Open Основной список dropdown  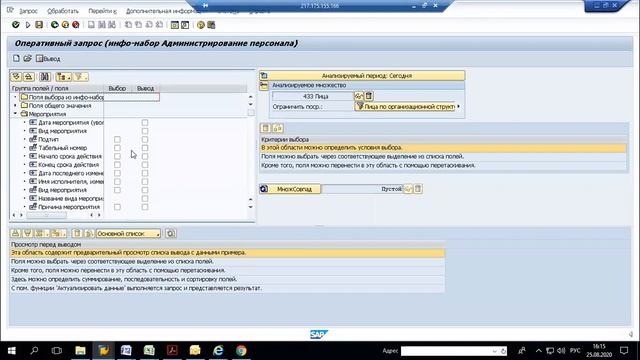click(x=128, y=233)
